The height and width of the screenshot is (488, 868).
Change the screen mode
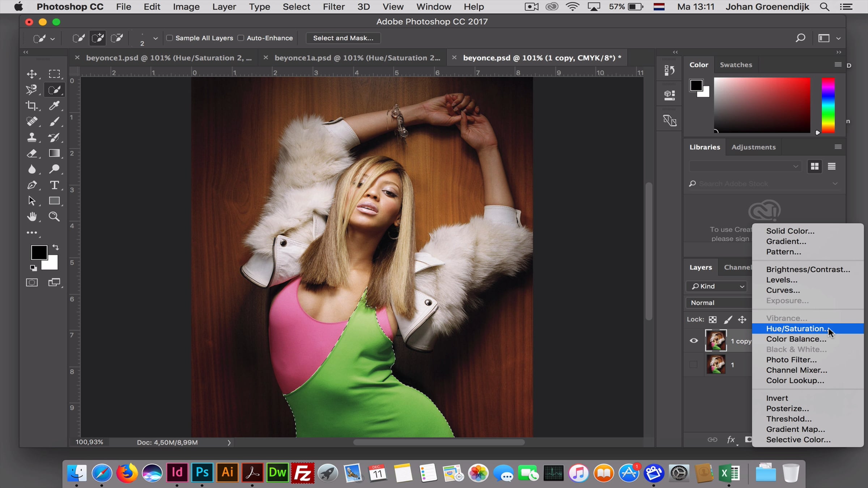click(54, 283)
